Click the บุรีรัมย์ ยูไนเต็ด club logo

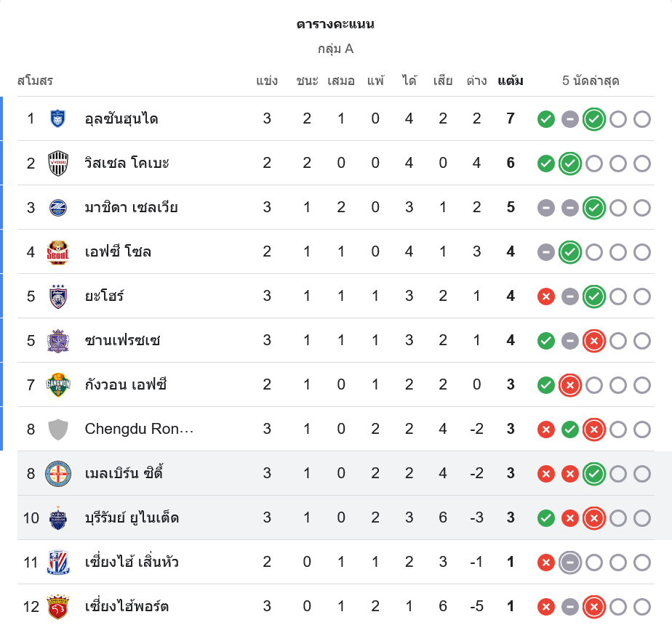click(58, 518)
